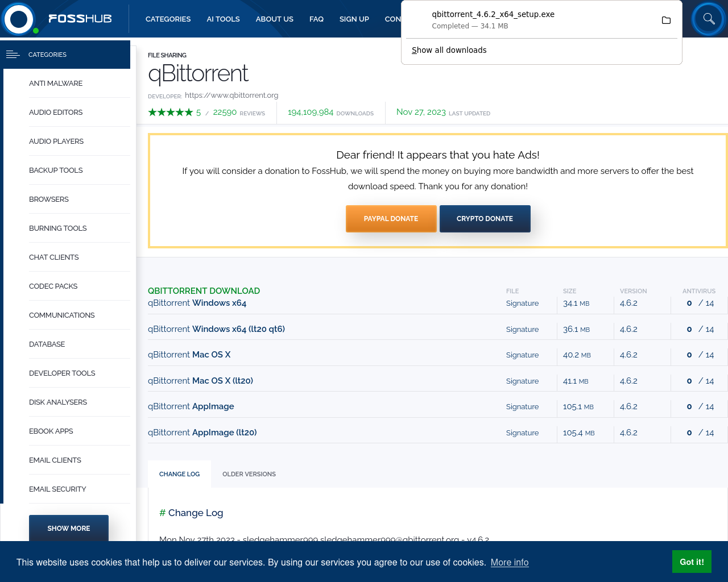Expand sidebar with Show More button

(x=69, y=528)
